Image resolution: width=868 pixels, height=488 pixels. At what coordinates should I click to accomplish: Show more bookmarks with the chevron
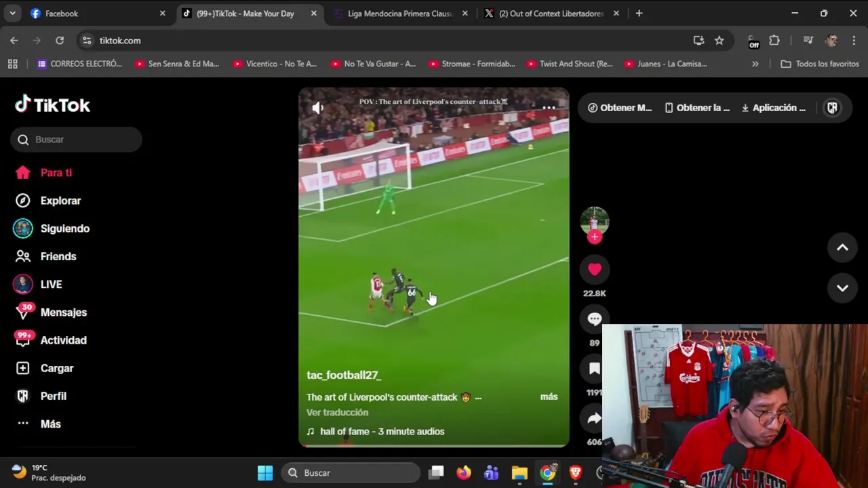[755, 64]
